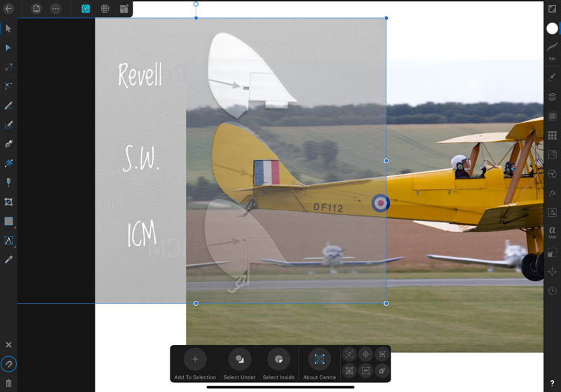Enable Select Under option
The image size is (561, 392).
239,364
